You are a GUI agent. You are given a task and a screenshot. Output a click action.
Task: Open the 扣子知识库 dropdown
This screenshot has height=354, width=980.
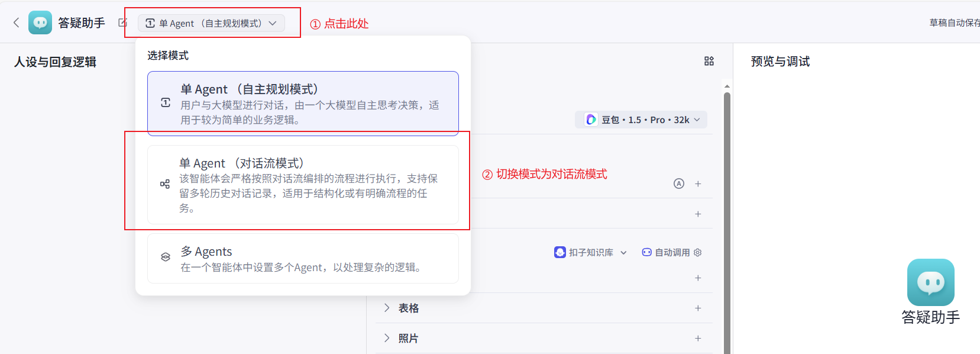pyautogui.click(x=591, y=252)
